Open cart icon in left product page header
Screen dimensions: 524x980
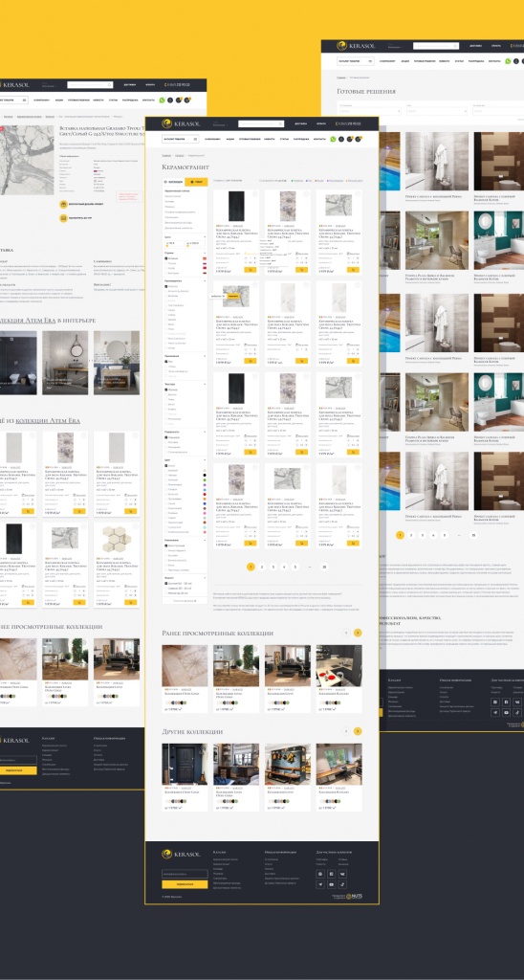pyautogui.click(x=186, y=100)
